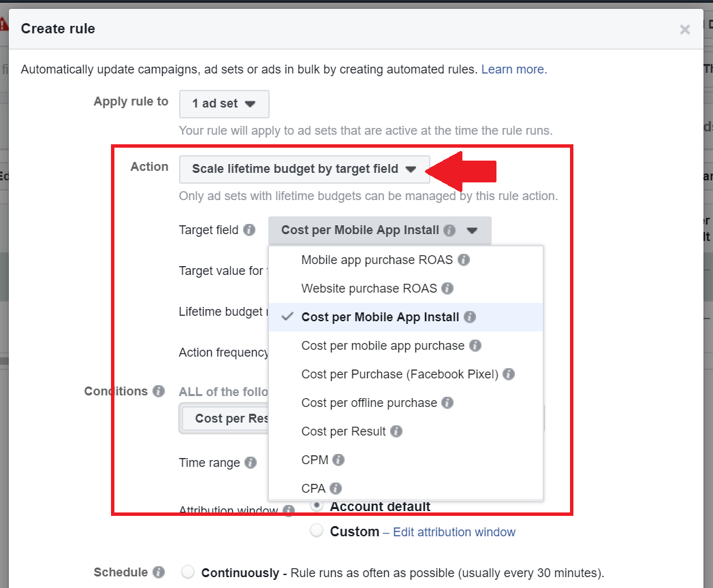The width and height of the screenshot is (713, 588).
Task: Select Cost per Result menu option
Action: [406, 431]
